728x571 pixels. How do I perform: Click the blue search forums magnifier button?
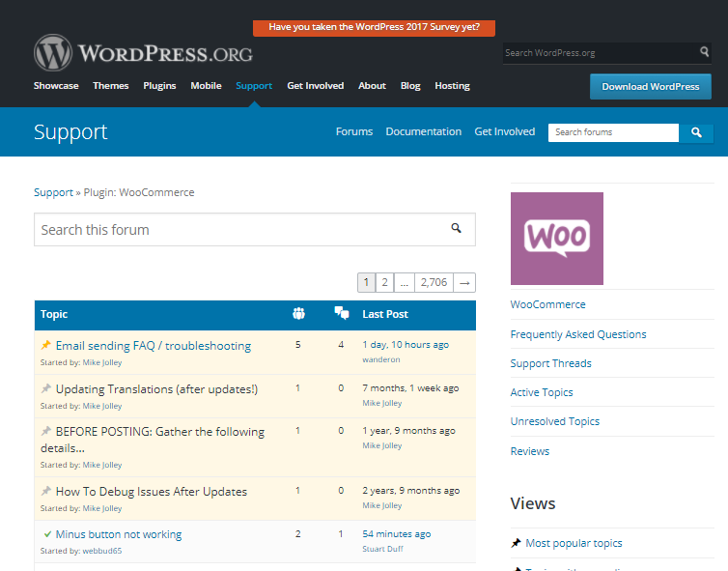coord(696,132)
